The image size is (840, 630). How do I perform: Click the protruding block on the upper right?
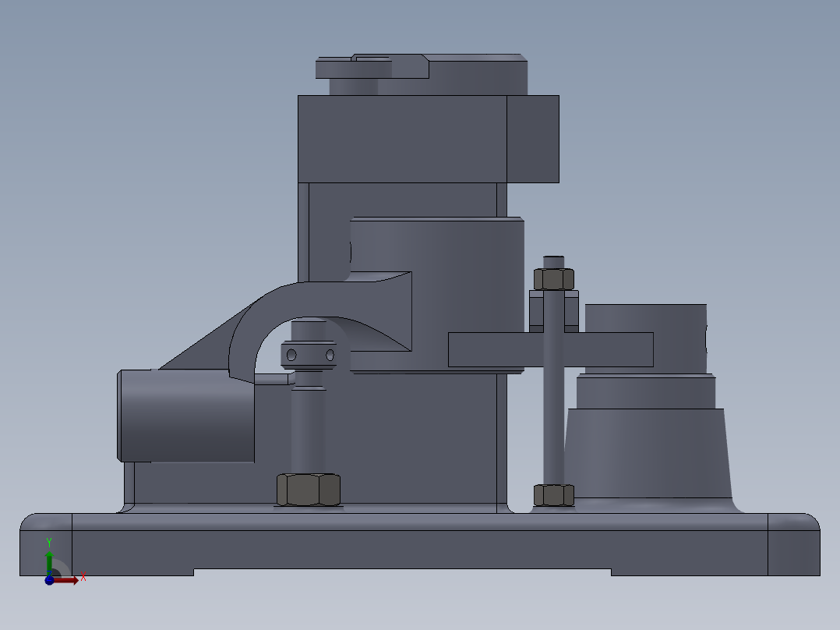(534, 140)
